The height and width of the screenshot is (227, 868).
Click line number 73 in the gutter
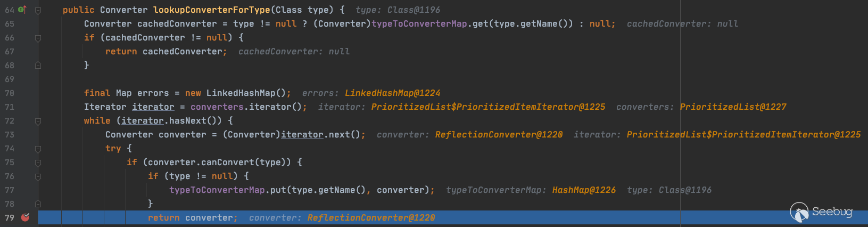pos(10,135)
